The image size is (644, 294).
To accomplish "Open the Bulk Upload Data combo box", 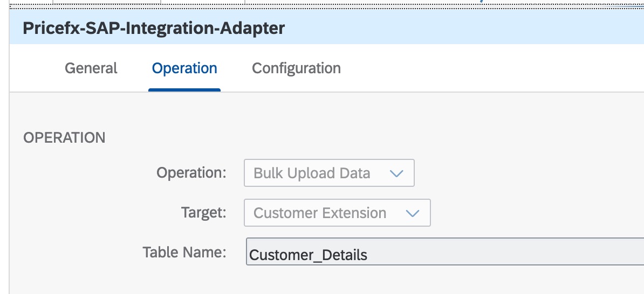I will pyautogui.click(x=329, y=173).
